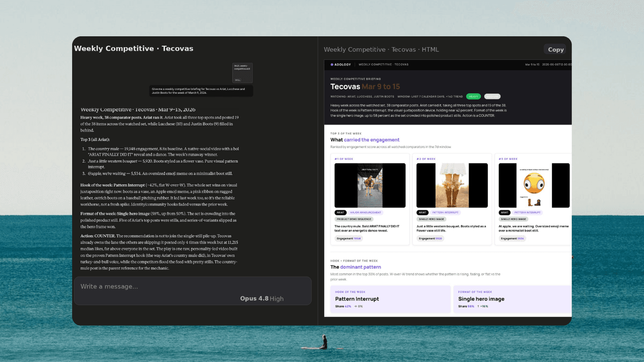Viewport: 644px width, 362px height.
Task: Click the ARIAT tag on #2 card
Action: [422, 213]
